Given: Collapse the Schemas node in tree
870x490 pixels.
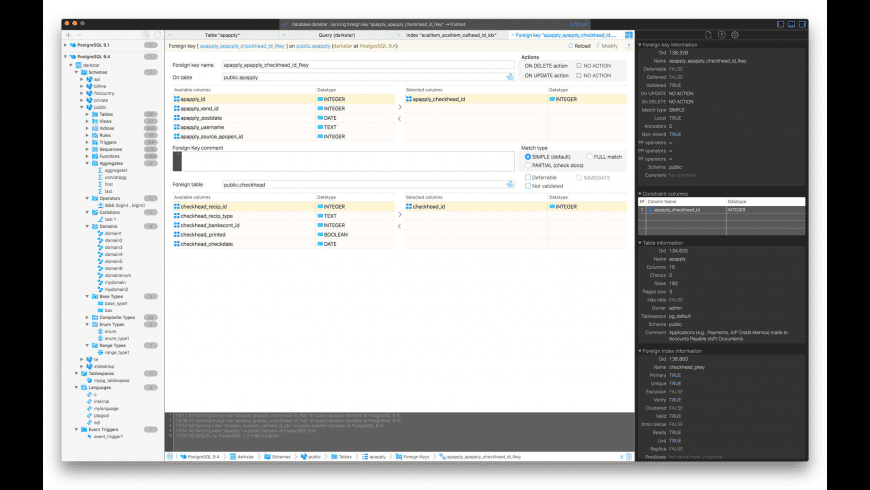Looking at the screenshot, I should (x=77, y=72).
